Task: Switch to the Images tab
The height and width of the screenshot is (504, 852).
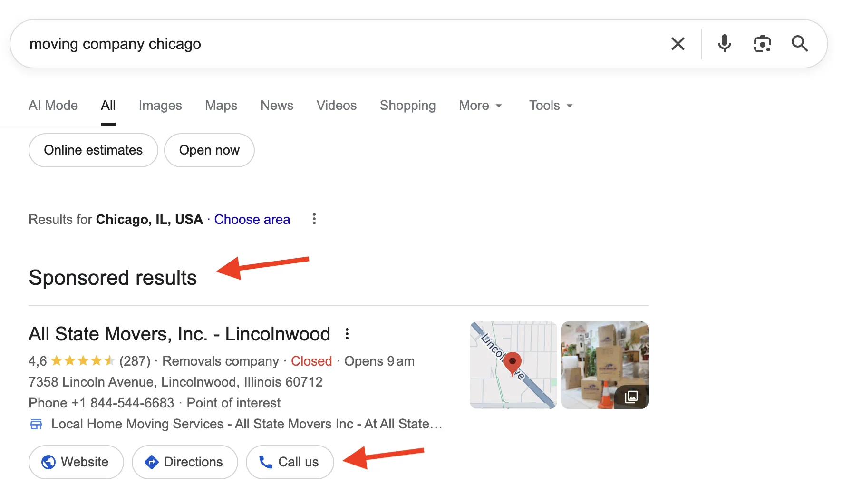Action: tap(160, 105)
